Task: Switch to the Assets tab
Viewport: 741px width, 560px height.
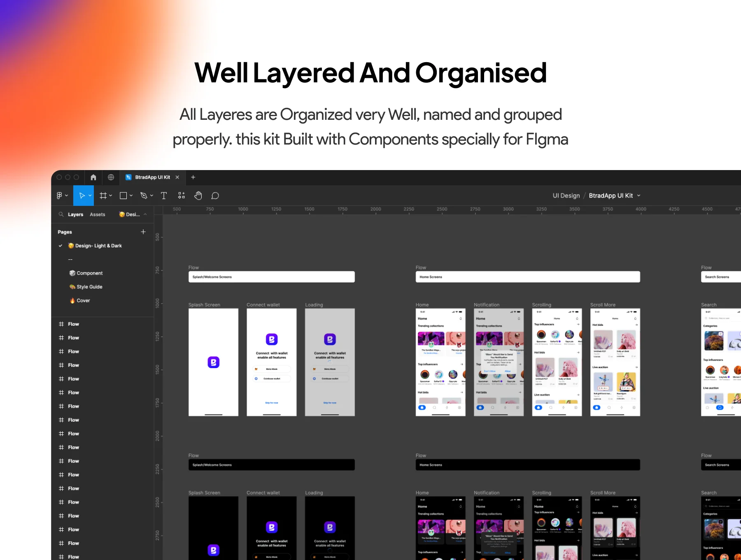Action: (98, 215)
